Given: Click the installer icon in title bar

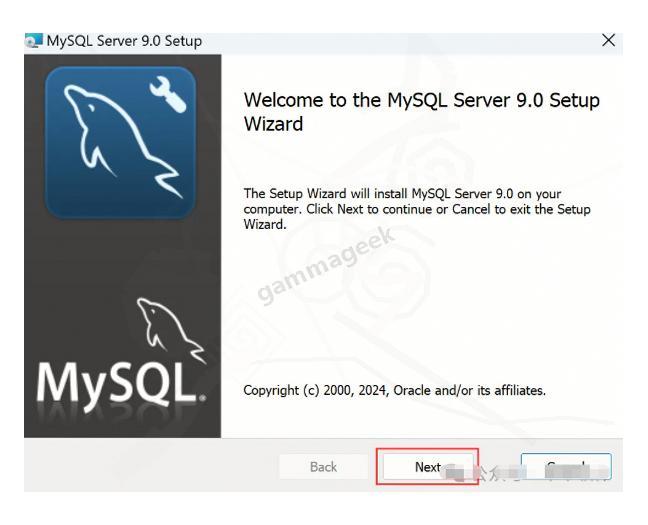Looking at the screenshot, I should [x=34, y=41].
